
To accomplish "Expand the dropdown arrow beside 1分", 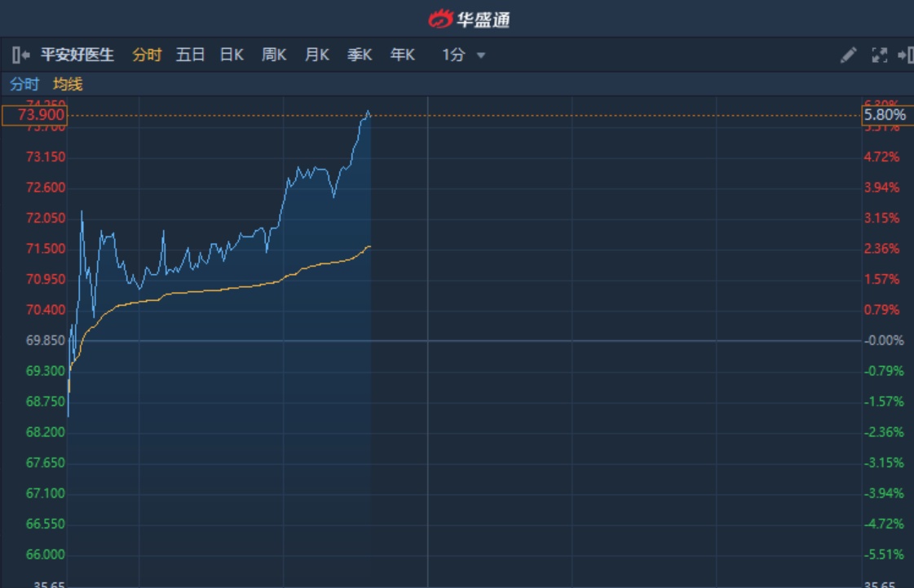I will click(481, 55).
